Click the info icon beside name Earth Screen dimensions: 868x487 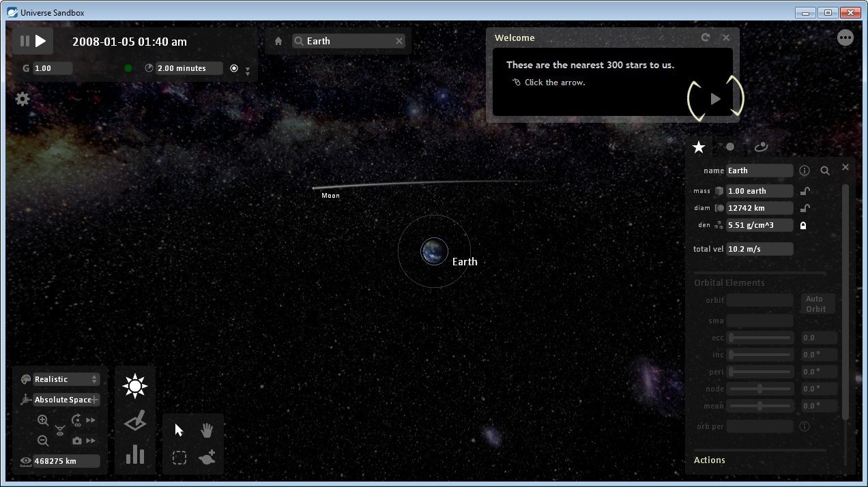click(805, 171)
